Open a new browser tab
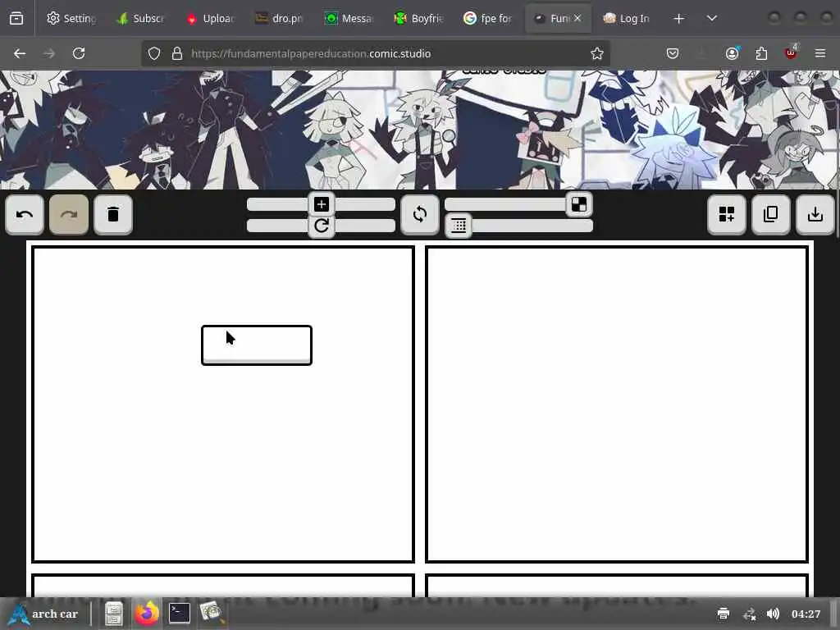The image size is (840, 630). pyautogui.click(x=678, y=19)
